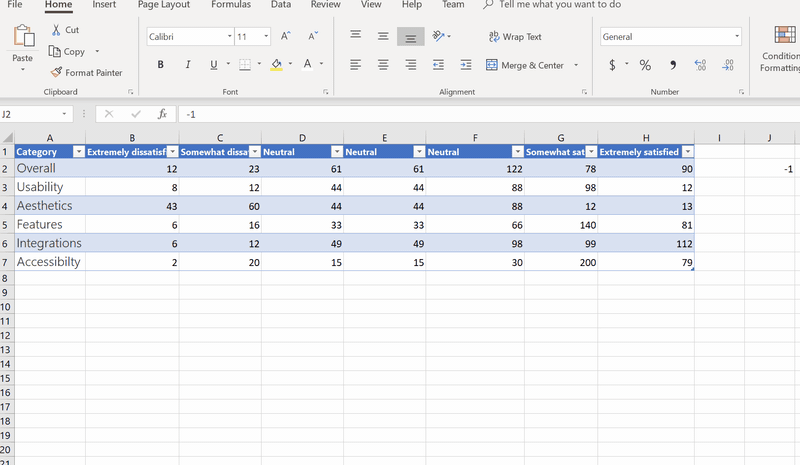Viewport: 800px width, 465px height.
Task: Launch the Alignment dialog launcher
Action: [x=584, y=92]
